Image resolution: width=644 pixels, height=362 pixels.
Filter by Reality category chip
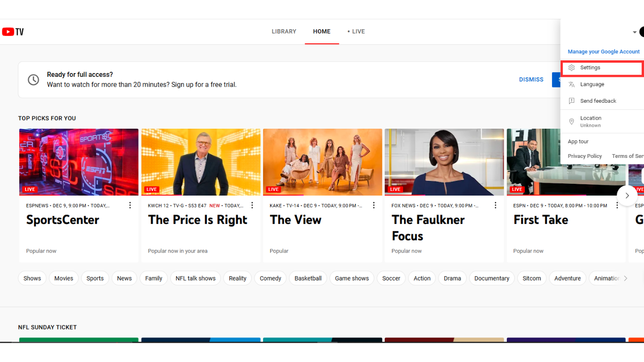[x=238, y=278]
